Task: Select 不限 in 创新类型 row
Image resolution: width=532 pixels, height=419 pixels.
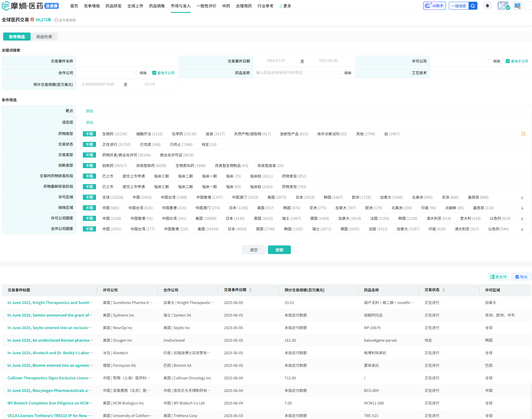Action: [x=89, y=166]
